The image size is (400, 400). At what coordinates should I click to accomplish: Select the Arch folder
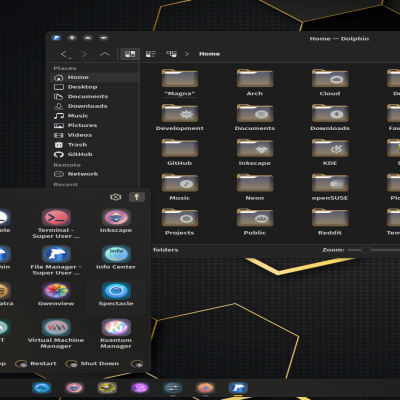(x=255, y=83)
